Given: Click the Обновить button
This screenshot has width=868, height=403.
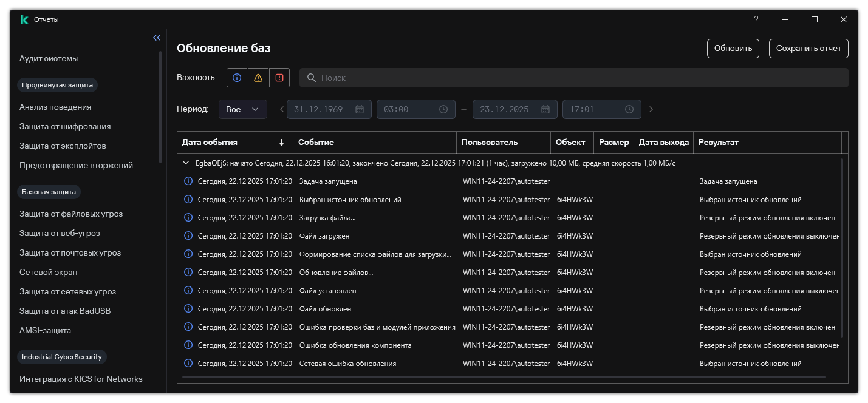Looking at the screenshot, I should [733, 49].
